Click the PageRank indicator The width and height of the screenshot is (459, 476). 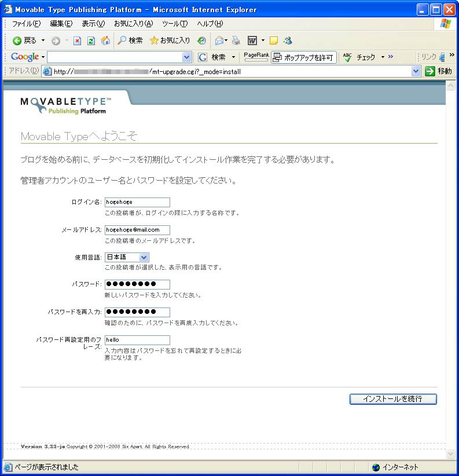point(256,57)
